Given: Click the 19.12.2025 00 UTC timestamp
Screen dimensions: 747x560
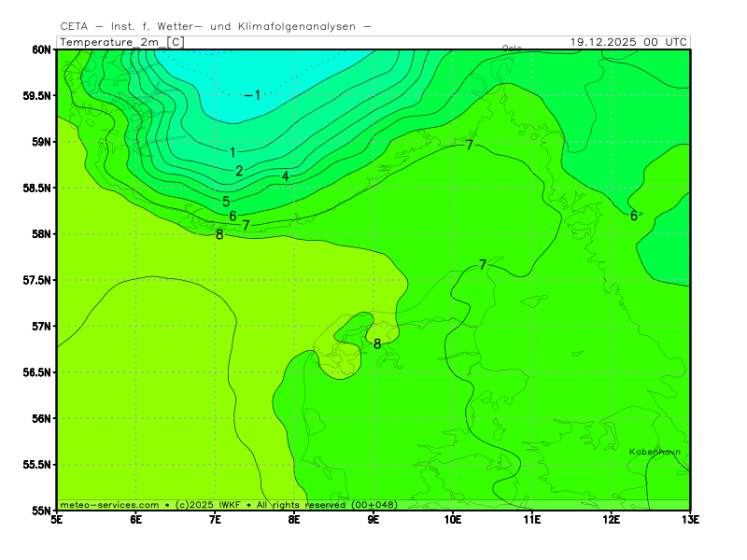Looking at the screenshot, I should pos(629,42).
